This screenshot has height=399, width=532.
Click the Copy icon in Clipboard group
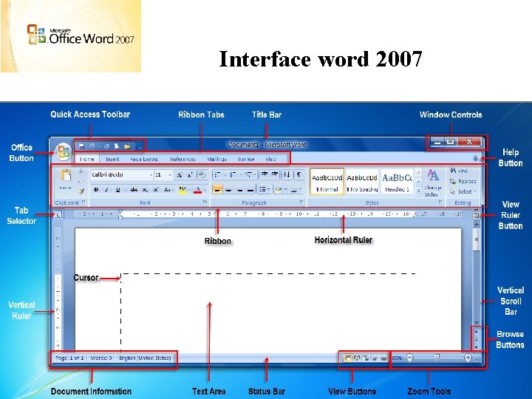[81, 181]
